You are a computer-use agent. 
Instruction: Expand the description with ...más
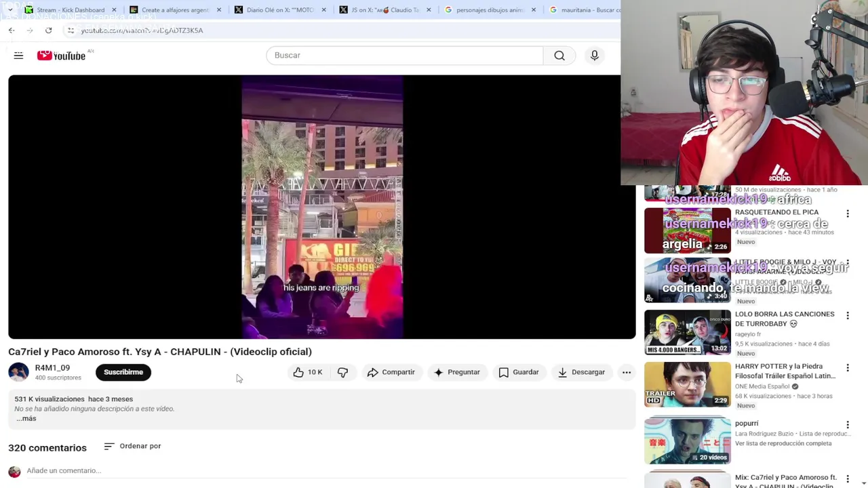coord(26,419)
